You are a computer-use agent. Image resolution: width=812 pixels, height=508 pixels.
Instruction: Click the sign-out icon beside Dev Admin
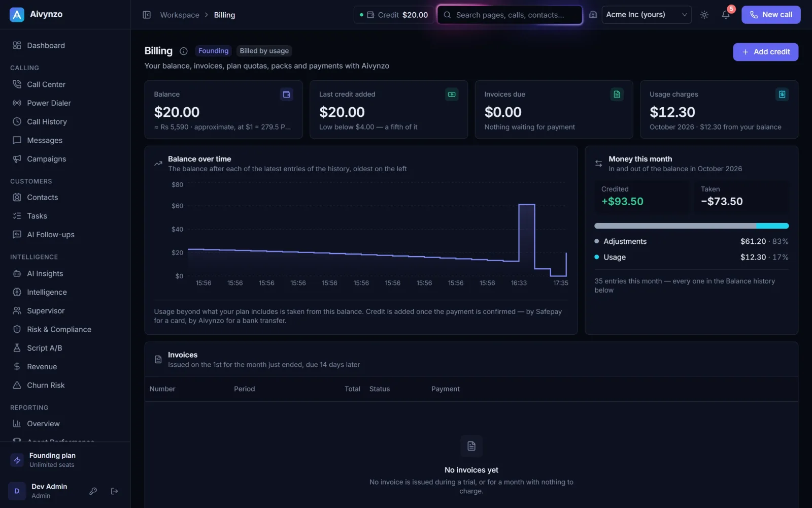coord(115,491)
